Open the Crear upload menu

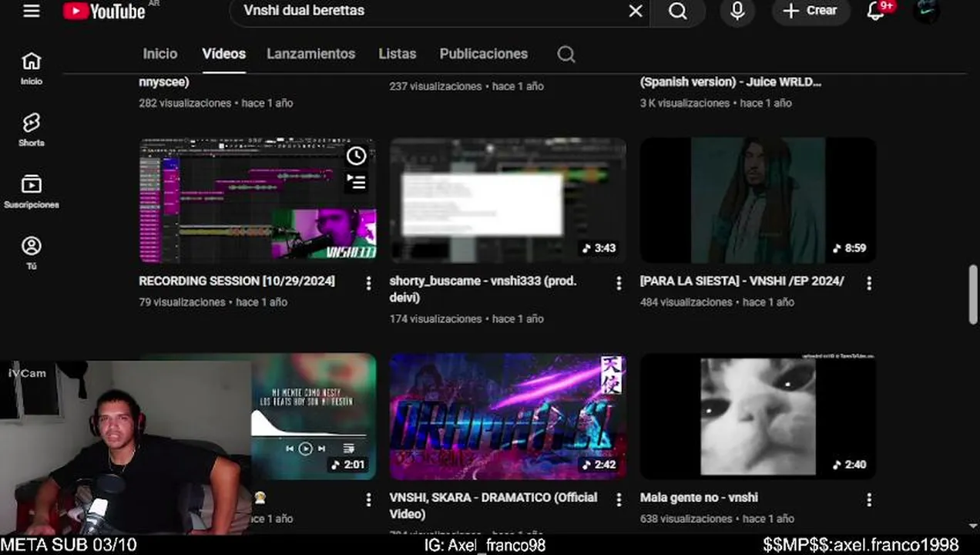tap(811, 11)
